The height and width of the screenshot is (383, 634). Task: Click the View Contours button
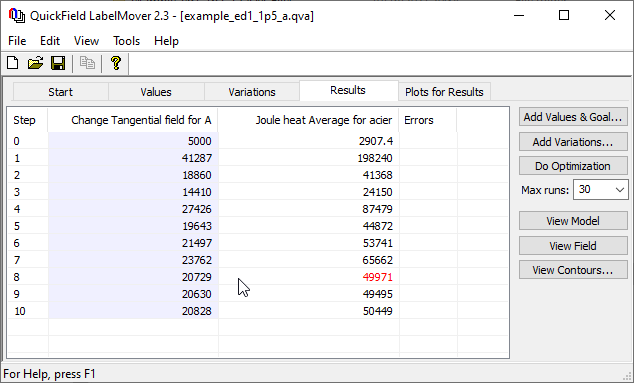coord(573,270)
